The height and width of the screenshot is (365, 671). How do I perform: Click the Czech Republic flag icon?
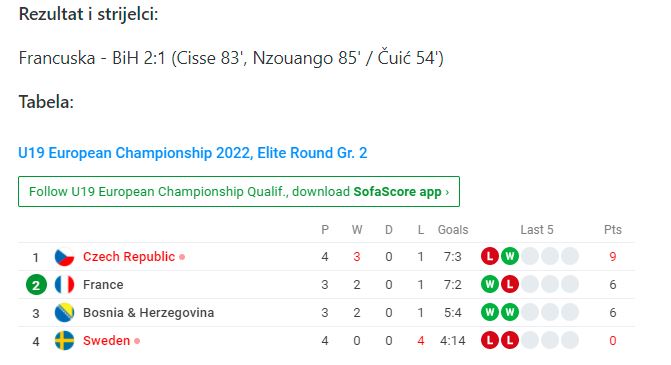pyautogui.click(x=65, y=257)
